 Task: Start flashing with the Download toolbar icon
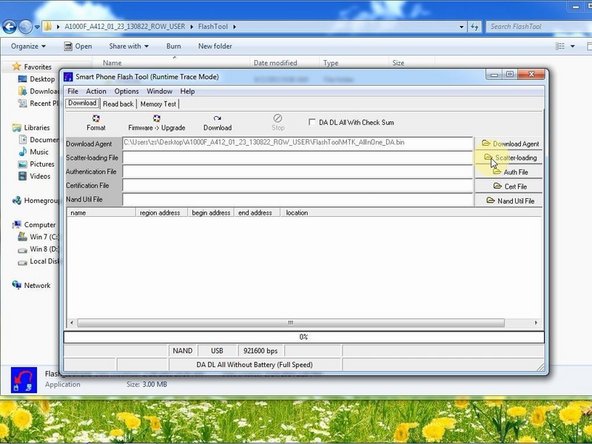(x=217, y=123)
